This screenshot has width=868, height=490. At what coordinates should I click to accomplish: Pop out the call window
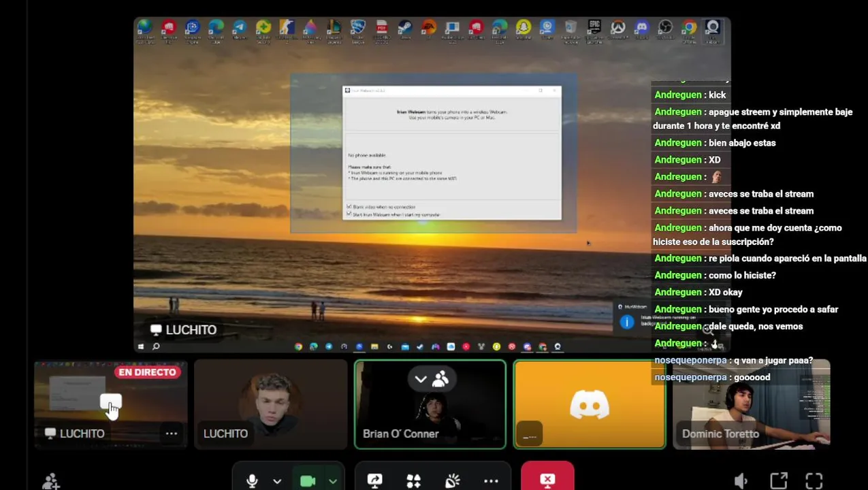pos(778,481)
